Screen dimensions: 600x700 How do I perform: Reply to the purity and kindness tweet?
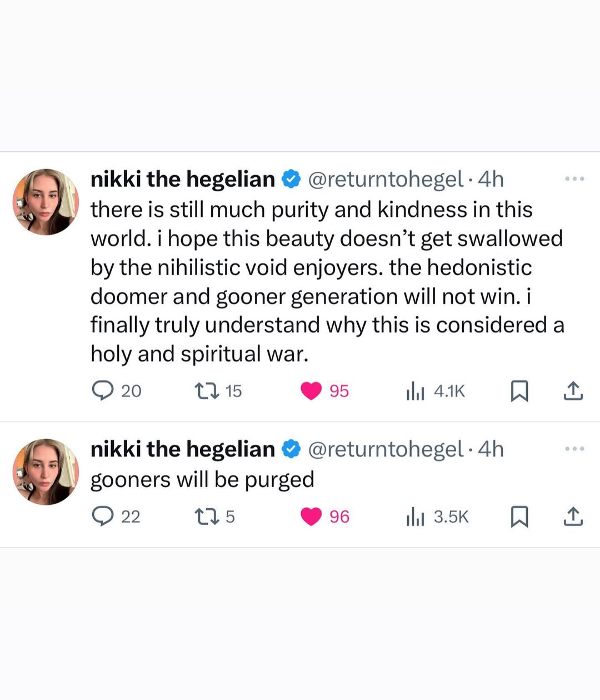pyautogui.click(x=102, y=391)
